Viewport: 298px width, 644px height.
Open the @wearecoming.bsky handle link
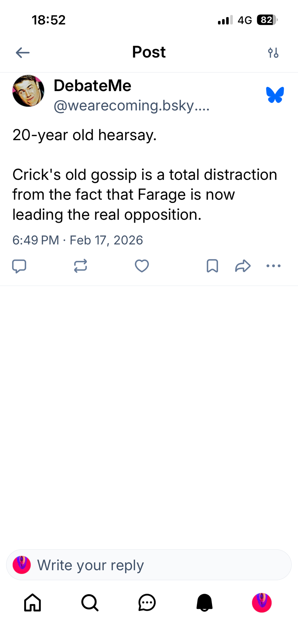tap(132, 106)
